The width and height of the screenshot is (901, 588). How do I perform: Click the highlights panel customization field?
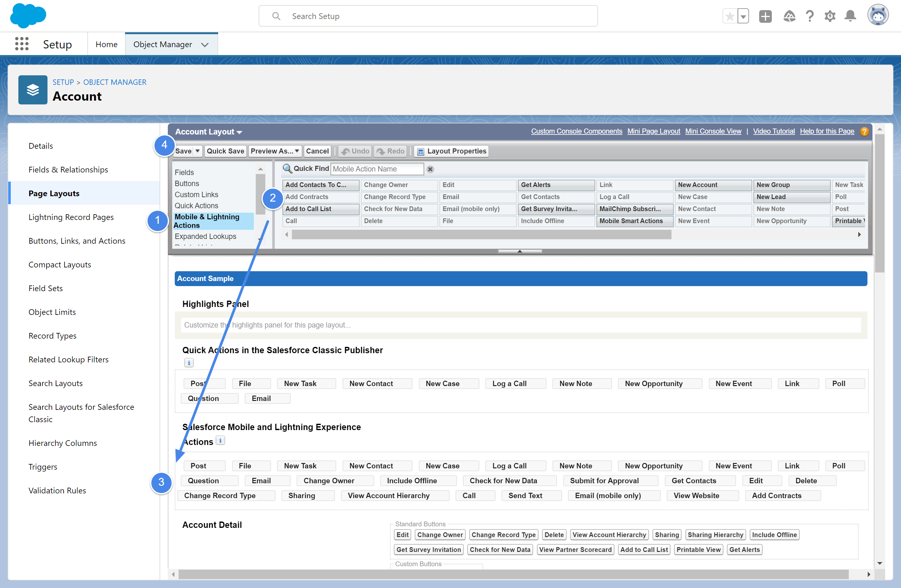point(520,325)
